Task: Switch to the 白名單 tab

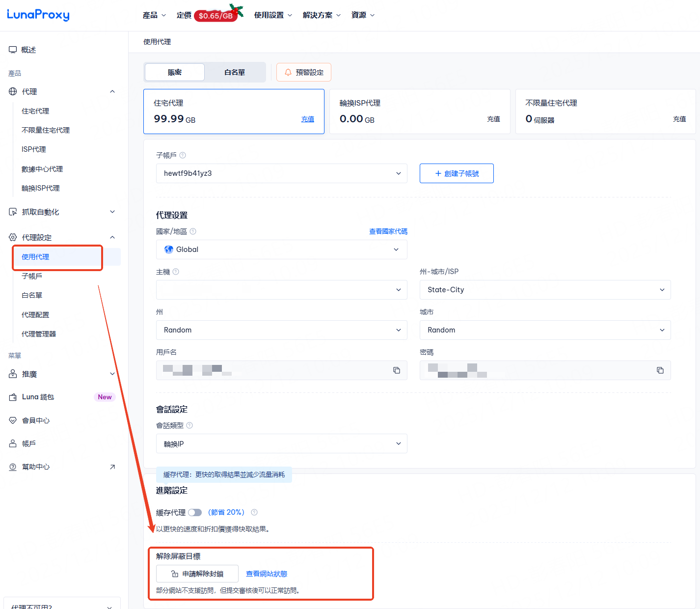Action: click(235, 72)
